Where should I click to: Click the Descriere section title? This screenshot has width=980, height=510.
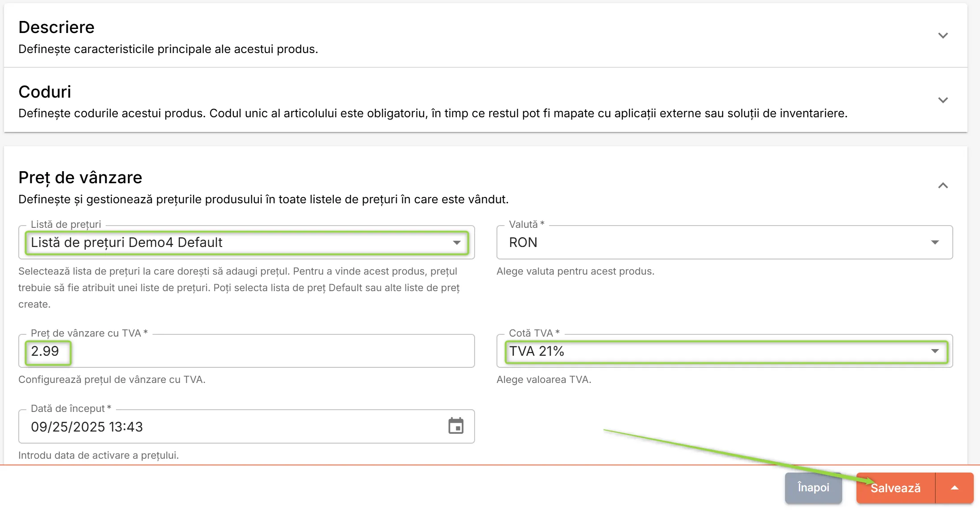click(57, 27)
